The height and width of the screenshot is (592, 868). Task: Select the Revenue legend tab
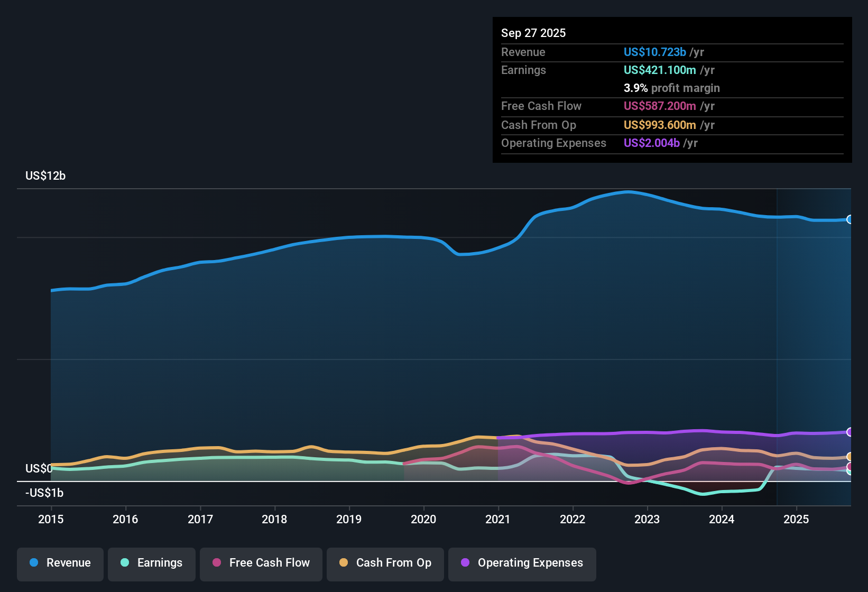tap(60, 563)
